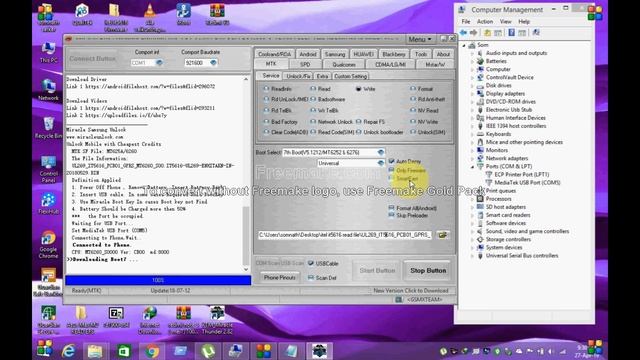Image resolution: width=640 pixels, height=360 pixels.
Task: Open Action menu in Computer Management
Action: (485, 21)
